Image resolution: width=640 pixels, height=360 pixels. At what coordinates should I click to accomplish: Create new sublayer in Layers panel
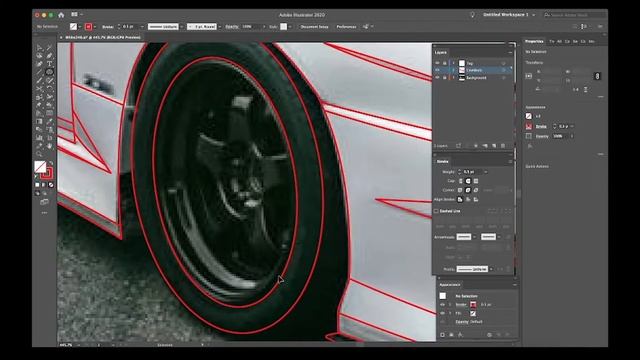coord(485,146)
